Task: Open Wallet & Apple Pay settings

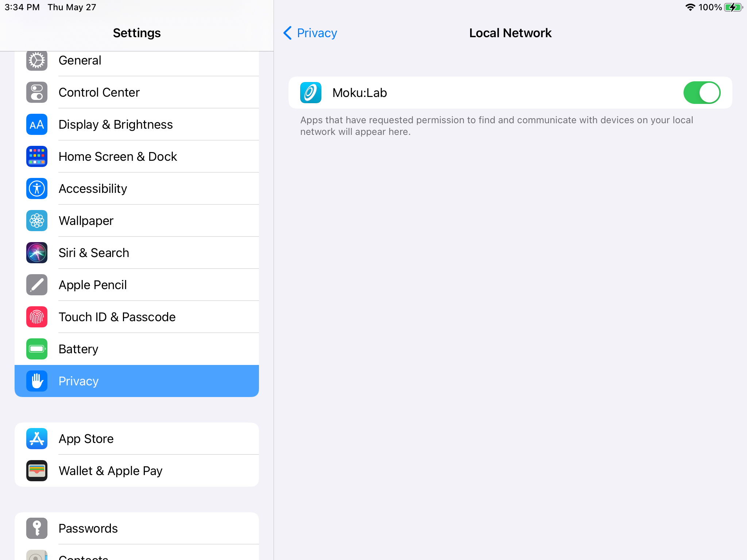Action: (x=137, y=471)
